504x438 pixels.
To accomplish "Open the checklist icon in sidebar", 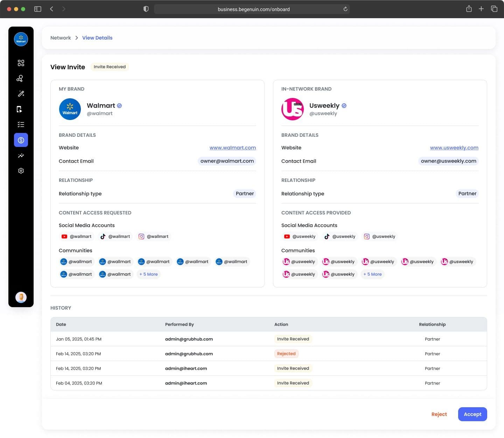I will [21, 125].
